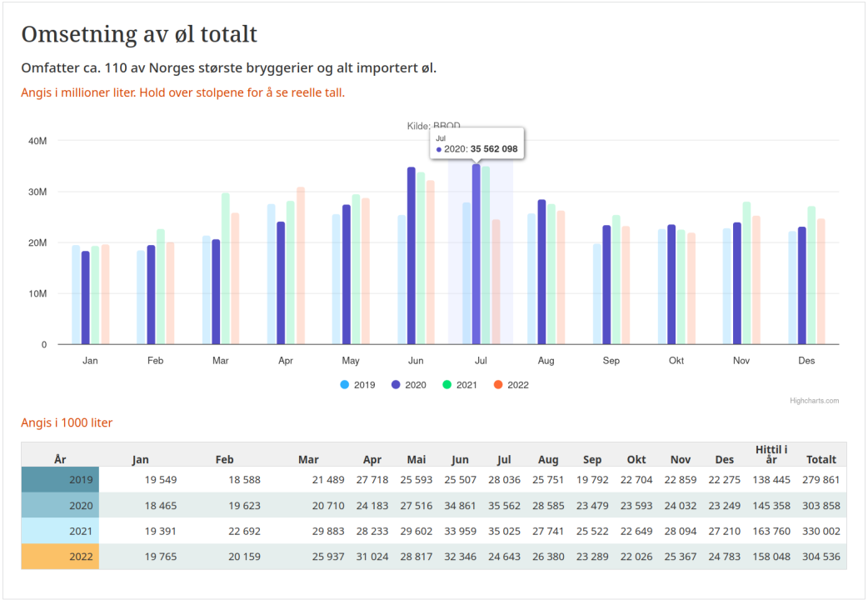Click the 'Hittil i år' column header
868x600 pixels.
(x=771, y=454)
